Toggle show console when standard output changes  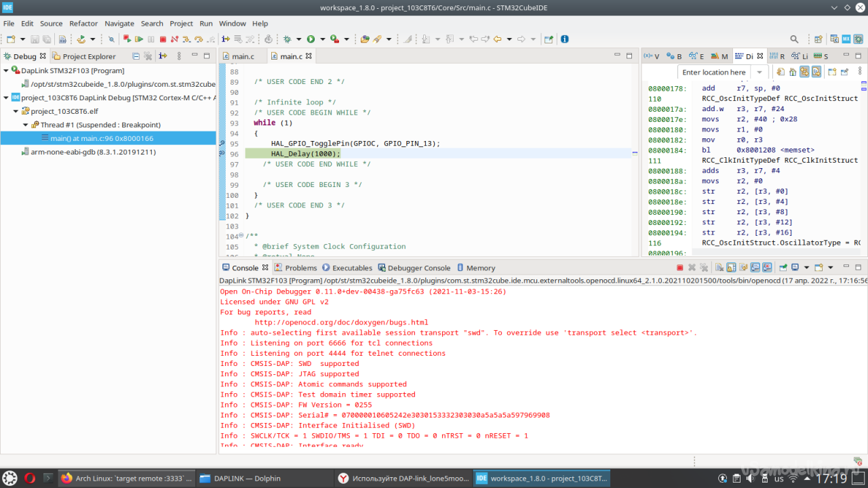(x=755, y=268)
